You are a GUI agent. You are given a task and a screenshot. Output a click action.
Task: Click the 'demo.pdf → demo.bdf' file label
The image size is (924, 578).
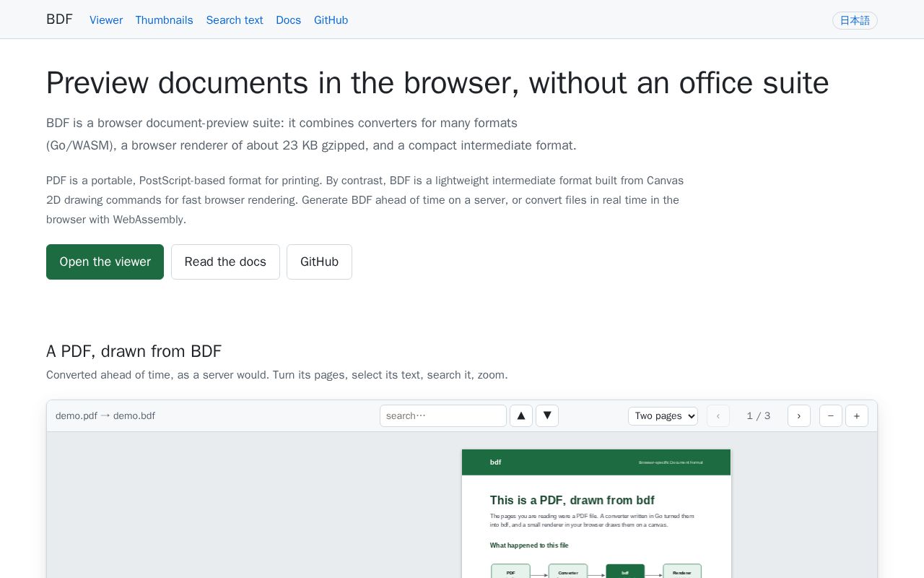coord(105,415)
